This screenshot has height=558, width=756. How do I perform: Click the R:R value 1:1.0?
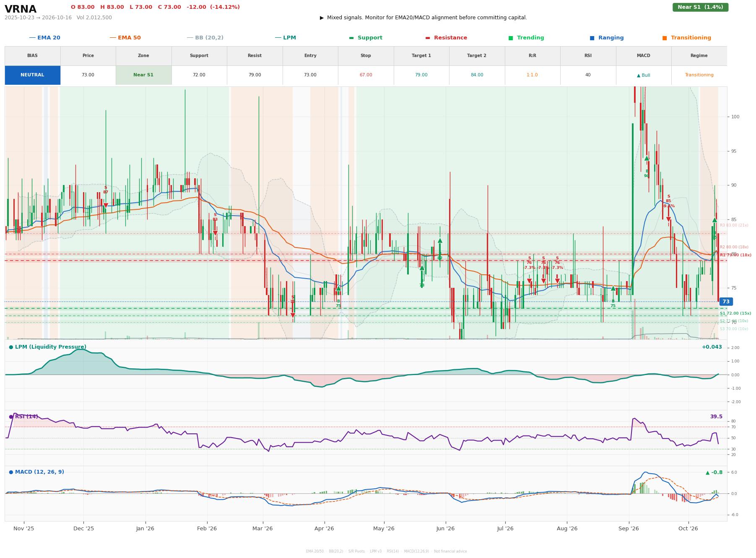(x=532, y=75)
